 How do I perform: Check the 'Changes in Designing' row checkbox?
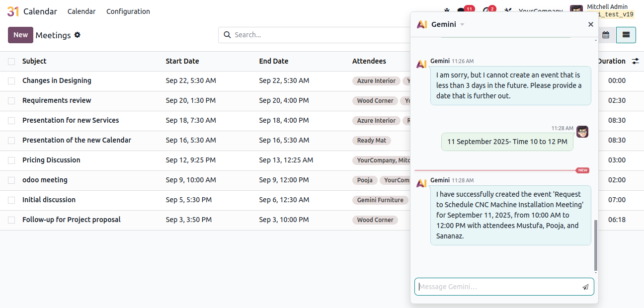point(11,81)
